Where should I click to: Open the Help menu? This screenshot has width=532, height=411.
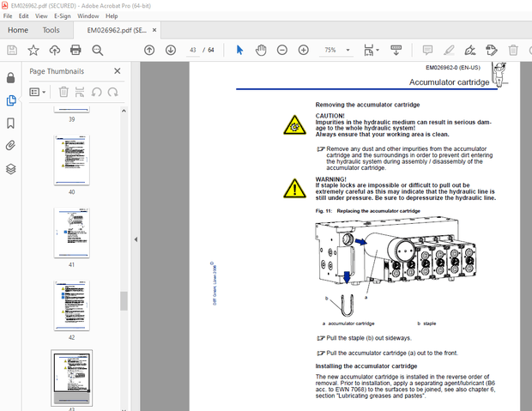click(x=112, y=16)
